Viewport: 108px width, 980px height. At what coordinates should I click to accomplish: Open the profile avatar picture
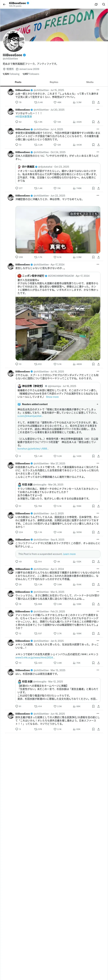pos(13,41)
